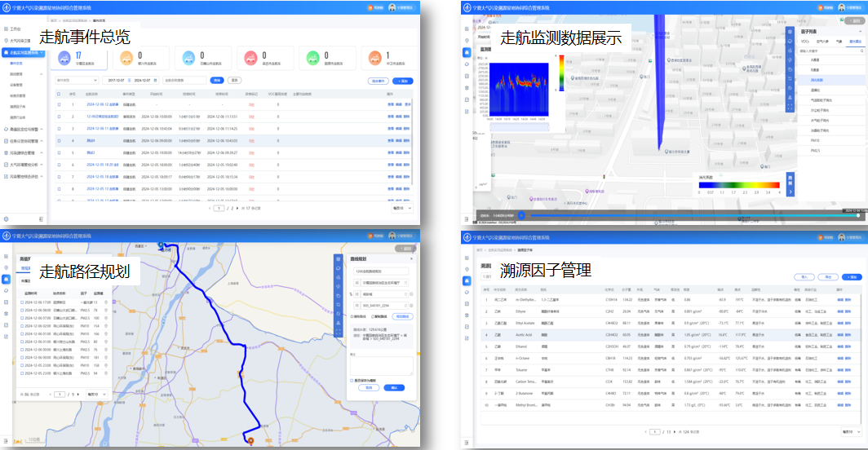
Task: Switch to the 空气六参 tab in factor list
Action: 823,42
